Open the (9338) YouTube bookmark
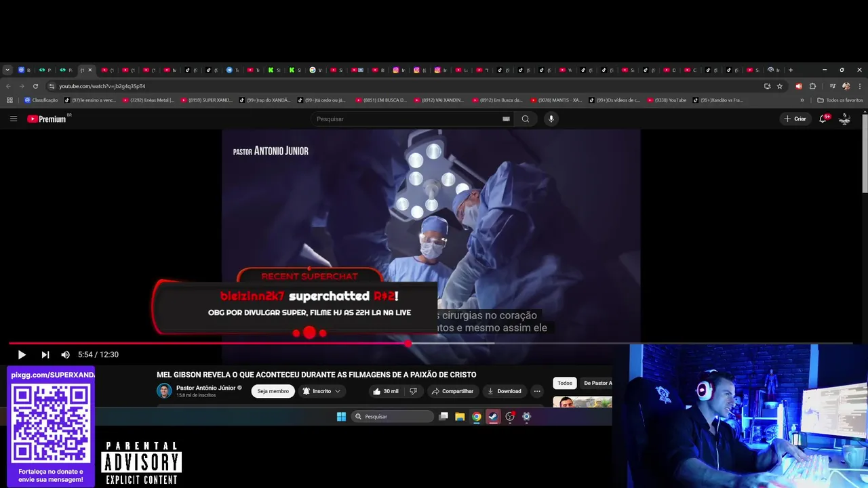The width and height of the screenshot is (868, 488). pos(667,100)
